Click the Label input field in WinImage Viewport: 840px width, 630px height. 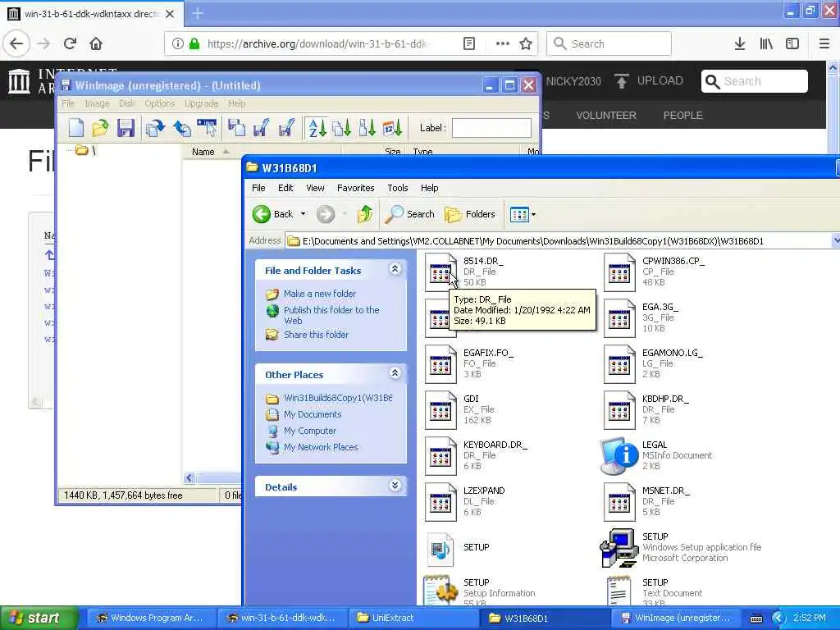tap(491, 128)
